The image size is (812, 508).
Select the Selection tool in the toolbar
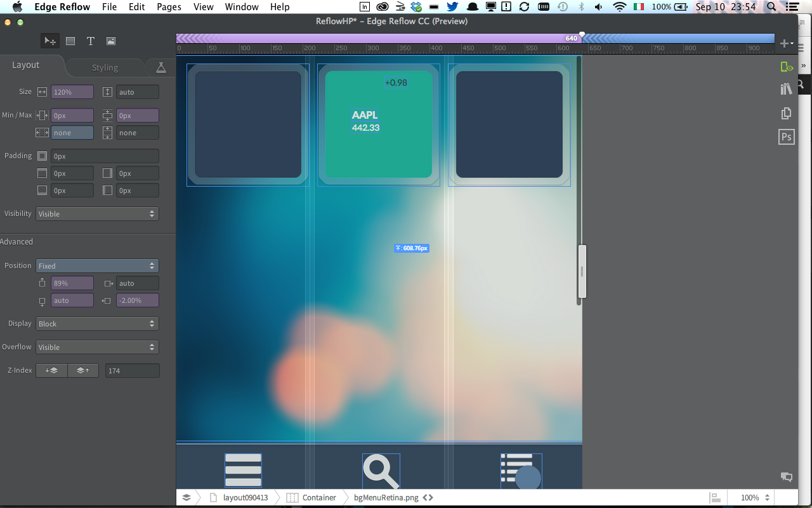pyautogui.click(x=49, y=41)
